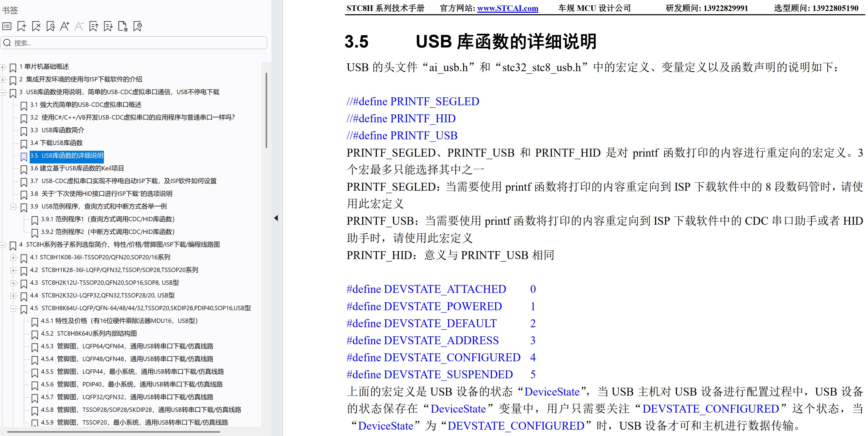868x436 pixels.
Task: Open bookmark 3.9.1 范例程序1
Action: (108, 219)
